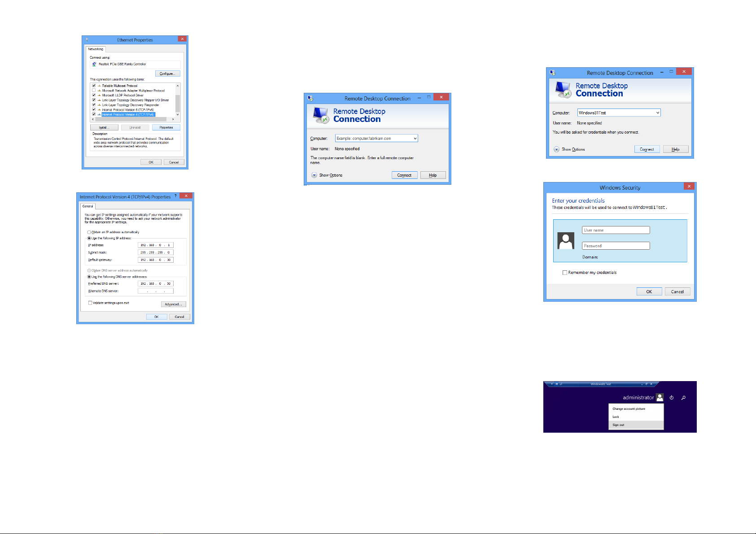Image resolution: width=756 pixels, height=534 pixels.
Task: Click the user avatar in Windows Security dialog
Action: coord(566,241)
